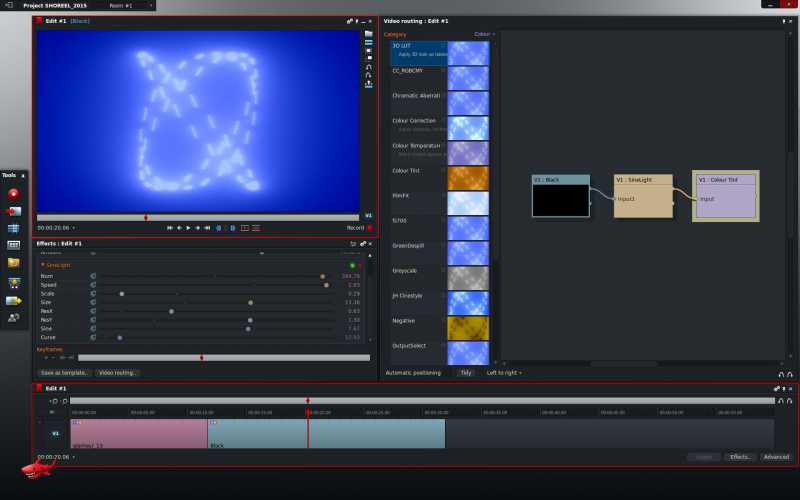Click the Save as template button
Image resolution: width=800 pixels, height=500 pixels.
[64, 373]
